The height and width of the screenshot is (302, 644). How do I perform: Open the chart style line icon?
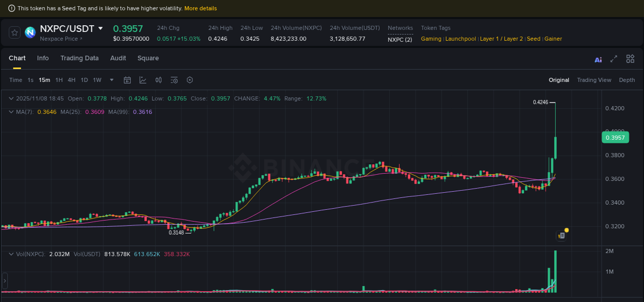(143, 80)
